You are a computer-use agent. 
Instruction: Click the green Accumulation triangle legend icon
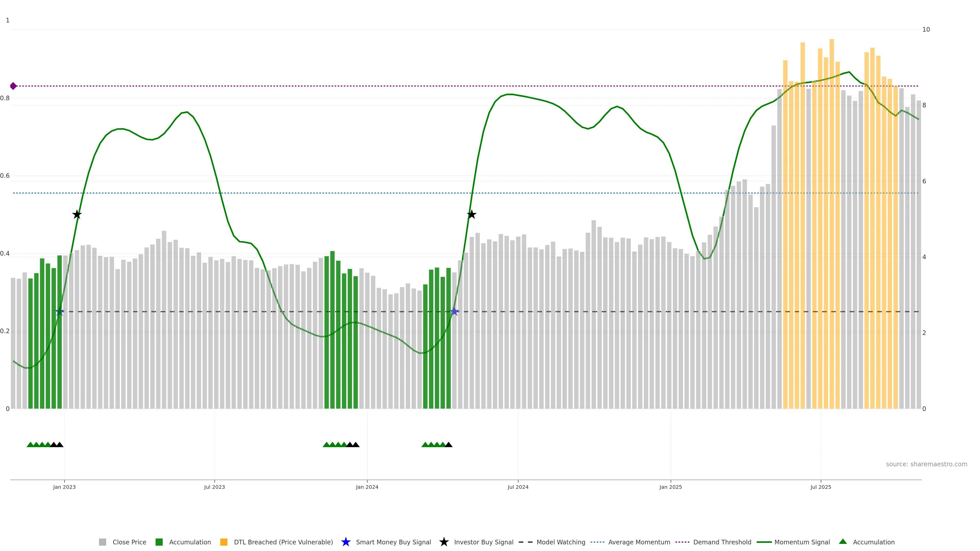pos(843,542)
